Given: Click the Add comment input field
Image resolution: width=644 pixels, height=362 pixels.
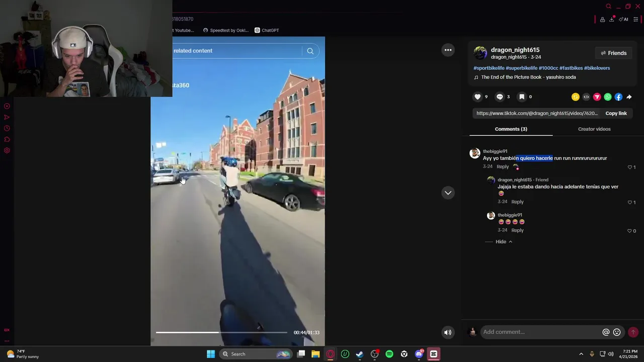Looking at the screenshot, I should tap(541, 332).
